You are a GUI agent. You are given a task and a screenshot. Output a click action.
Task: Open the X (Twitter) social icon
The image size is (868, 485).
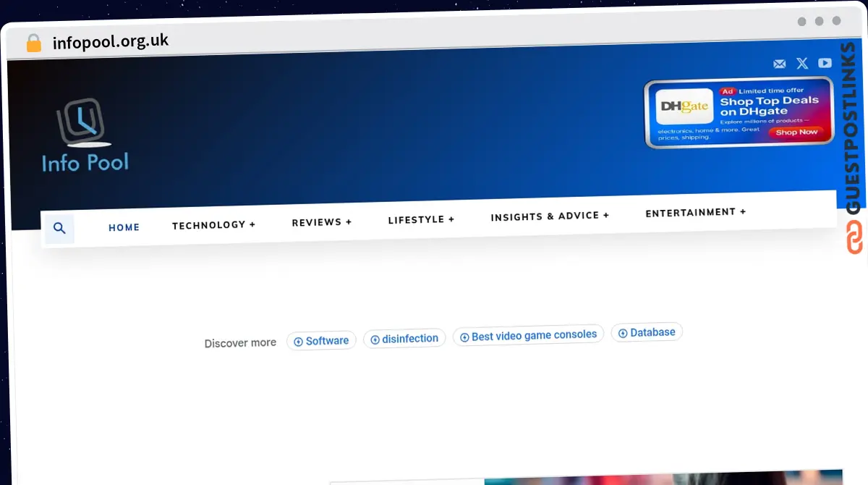pos(802,64)
